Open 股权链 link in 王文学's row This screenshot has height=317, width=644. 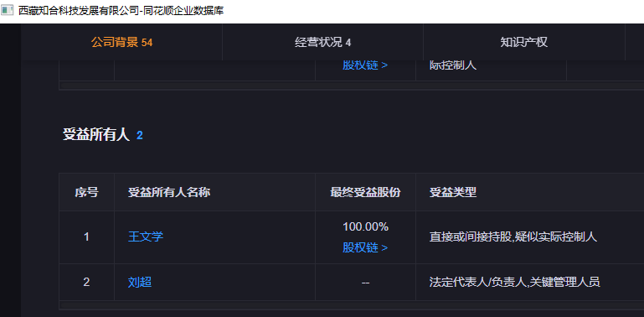click(365, 248)
